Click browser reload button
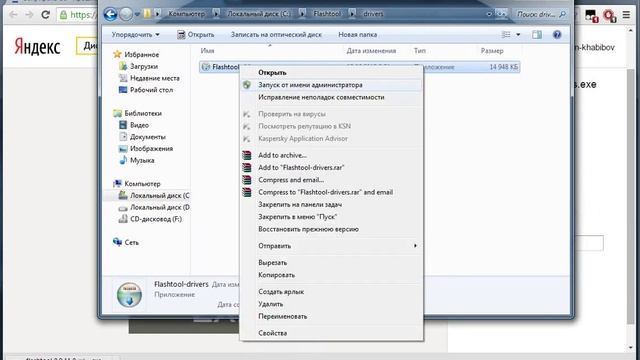Viewport: 640px width, 360px height. coord(45,15)
